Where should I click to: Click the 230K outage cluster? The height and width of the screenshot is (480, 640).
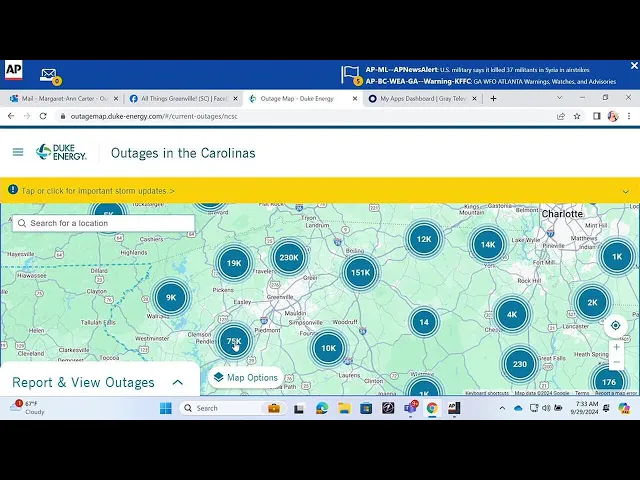pyautogui.click(x=289, y=258)
